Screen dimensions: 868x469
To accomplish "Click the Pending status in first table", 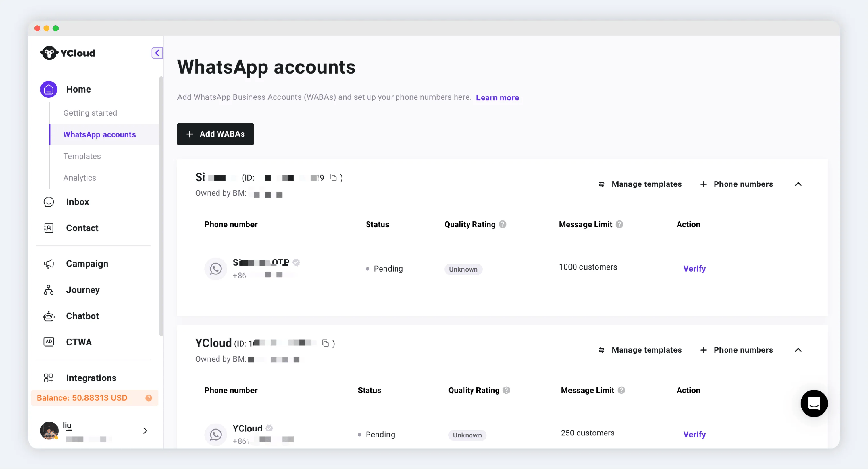I will tap(384, 269).
